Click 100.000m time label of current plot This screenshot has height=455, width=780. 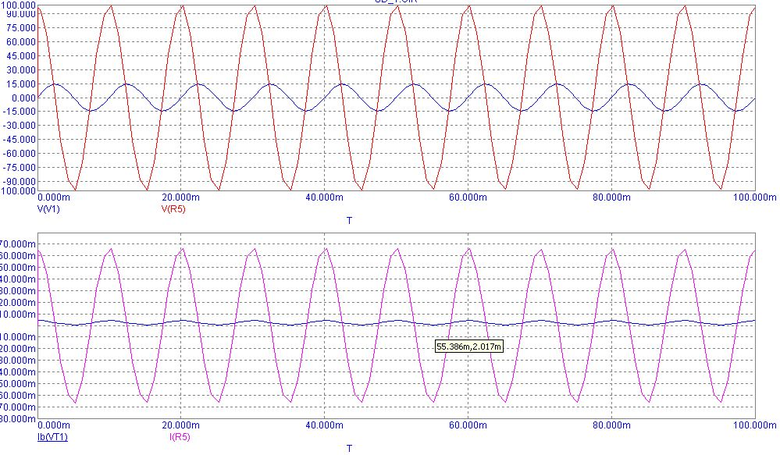click(755, 425)
